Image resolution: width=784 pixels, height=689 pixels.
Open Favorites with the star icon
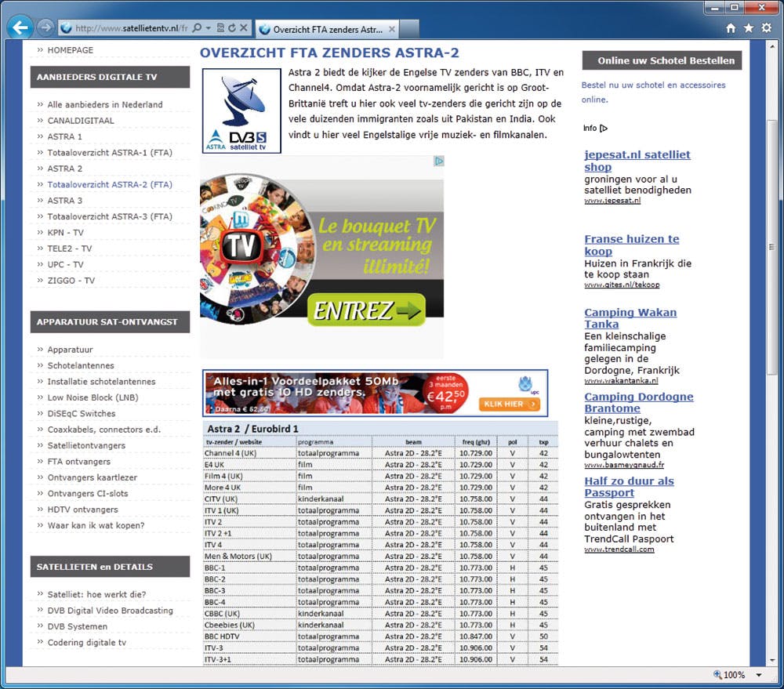pos(748,28)
